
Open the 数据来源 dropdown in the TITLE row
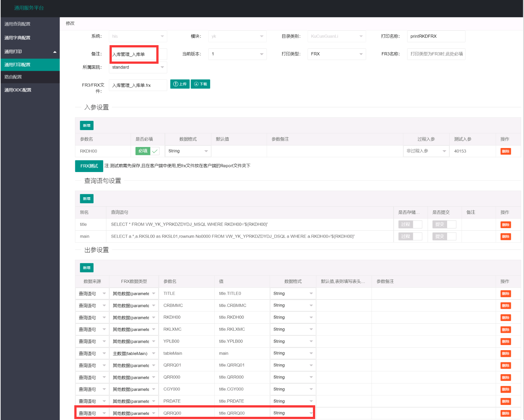(x=92, y=293)
